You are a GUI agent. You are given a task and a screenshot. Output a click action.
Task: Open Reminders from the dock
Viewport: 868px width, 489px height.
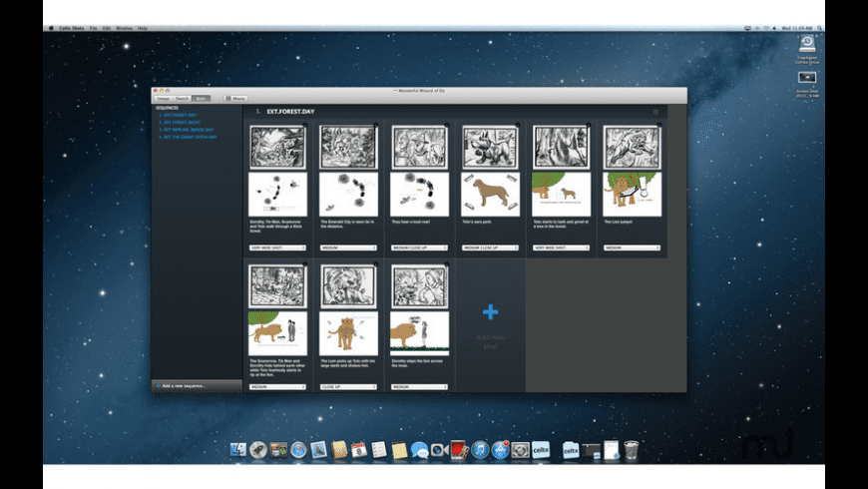pyautogui.click(x=379, y=450)
